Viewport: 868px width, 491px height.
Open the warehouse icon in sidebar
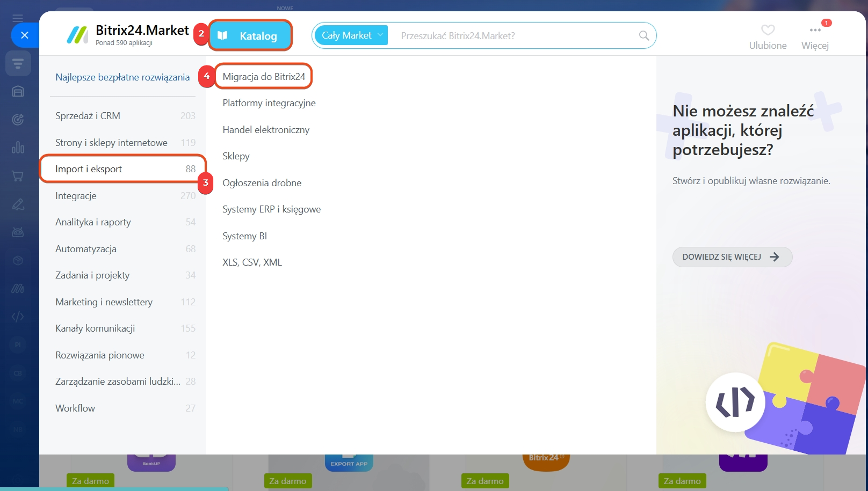click(18, 91)
